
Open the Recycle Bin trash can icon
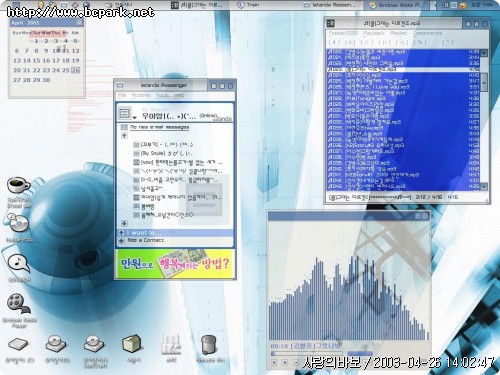(x=209, y=344)
